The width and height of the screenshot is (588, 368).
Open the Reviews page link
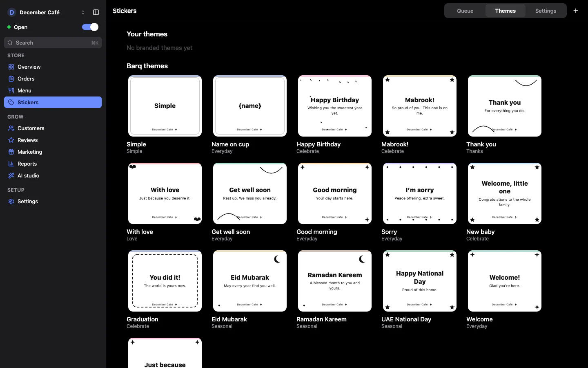coord(53,140)
